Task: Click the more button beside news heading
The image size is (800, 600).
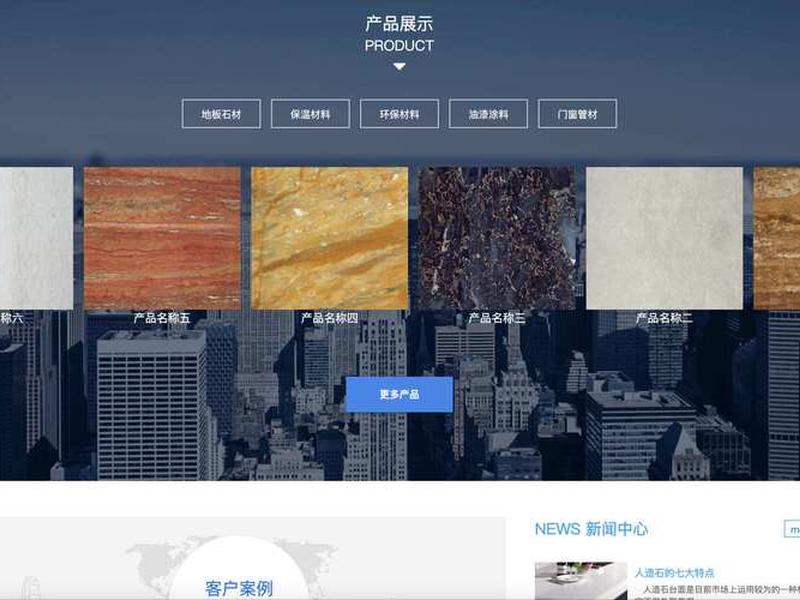Action: (x=792, y=529)
